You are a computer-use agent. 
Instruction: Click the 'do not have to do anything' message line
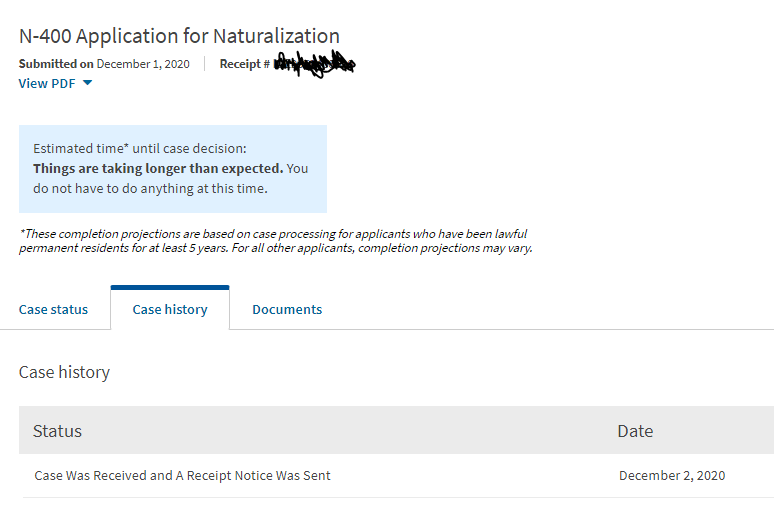[x=150, y=187]
